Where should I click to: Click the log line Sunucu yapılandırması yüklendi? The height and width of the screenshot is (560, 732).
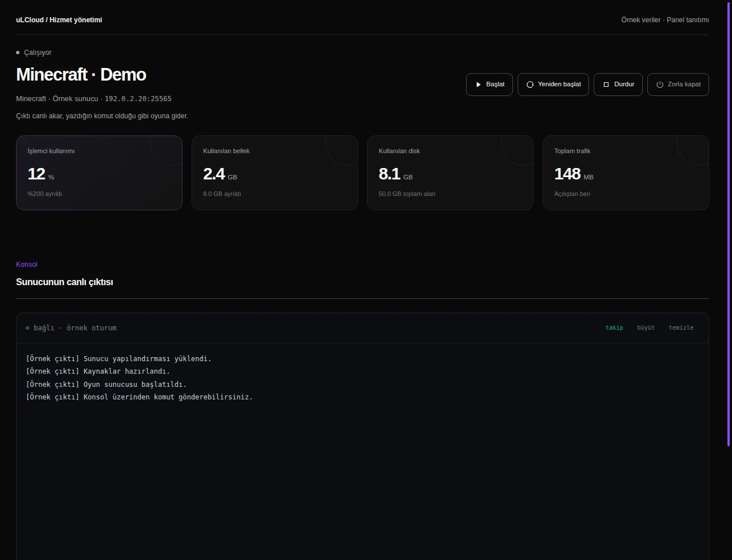pyautogui.click(x=119, y=359)
